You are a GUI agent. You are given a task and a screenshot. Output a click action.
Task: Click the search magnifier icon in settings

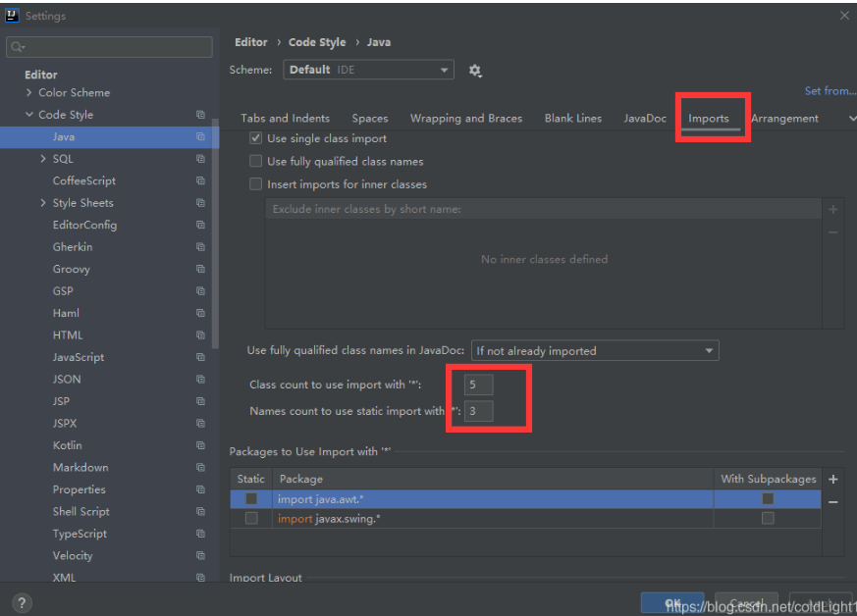click(18, 47)
